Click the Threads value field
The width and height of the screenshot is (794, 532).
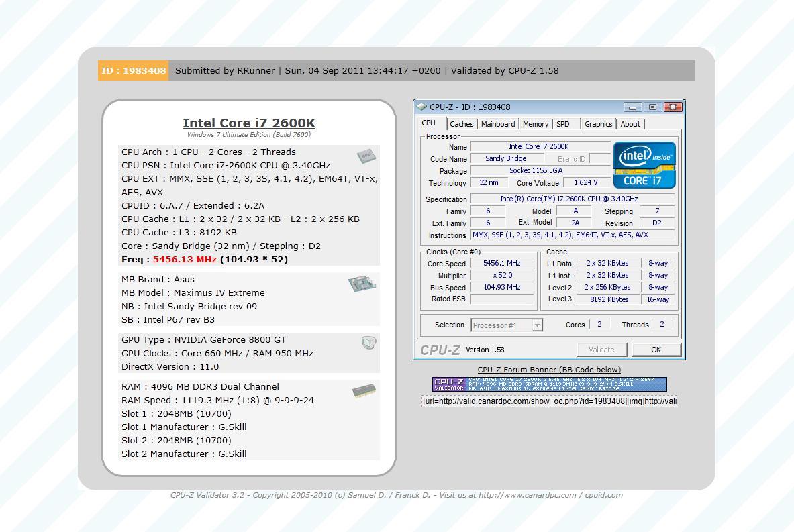pos(662,325)
